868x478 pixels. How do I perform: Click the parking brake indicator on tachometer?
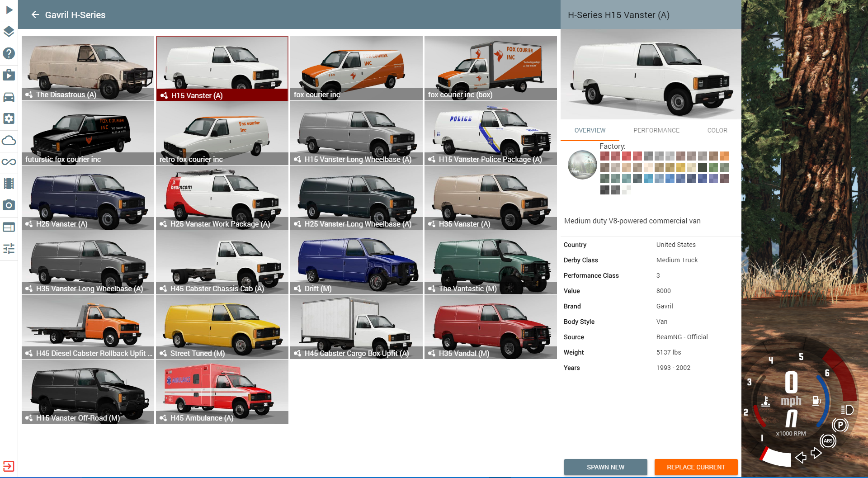(x=840, y=425)
